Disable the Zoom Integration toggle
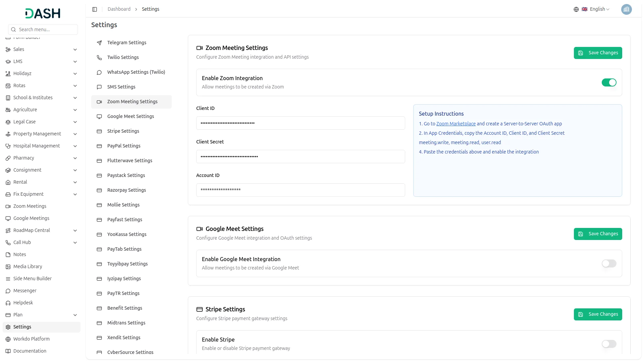The width and height of the screenshot is (644, 362). pos(609,82)
